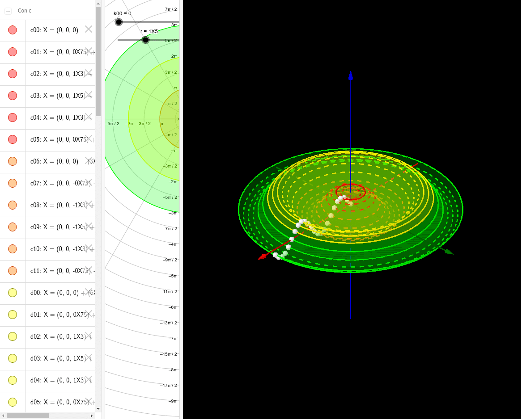Delete conic d02 using its X icon
This screenshot has width=522, height=420.
tap(89, 336)
